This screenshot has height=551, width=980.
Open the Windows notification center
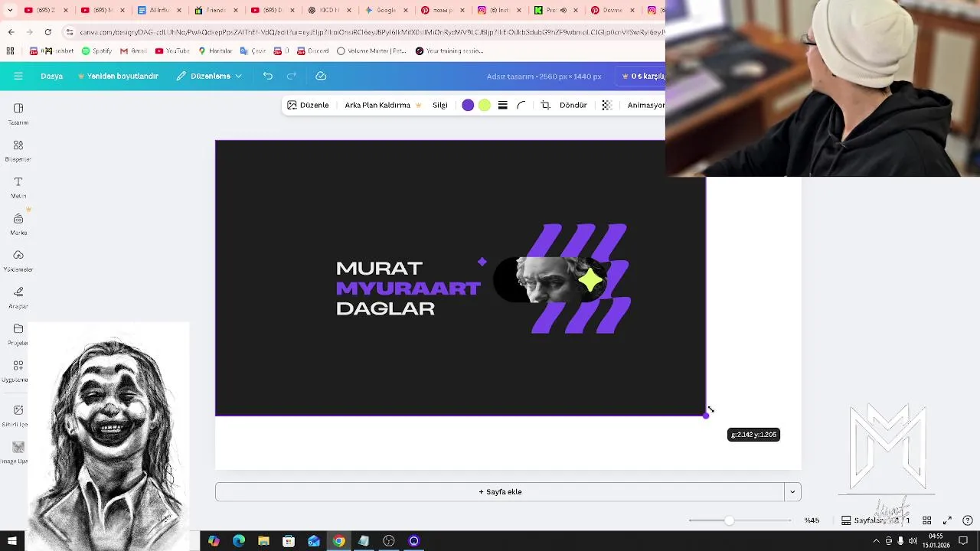point(963,541)
